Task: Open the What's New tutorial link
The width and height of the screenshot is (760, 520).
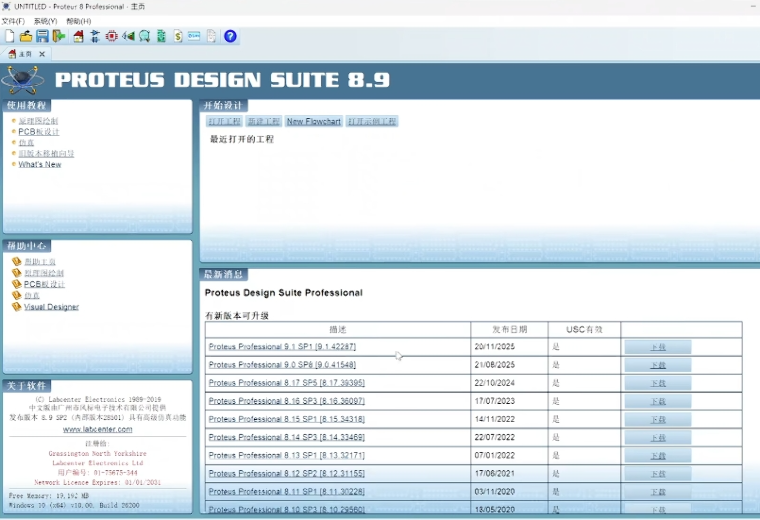Action: pyautogui.click(x=39, y=165)
